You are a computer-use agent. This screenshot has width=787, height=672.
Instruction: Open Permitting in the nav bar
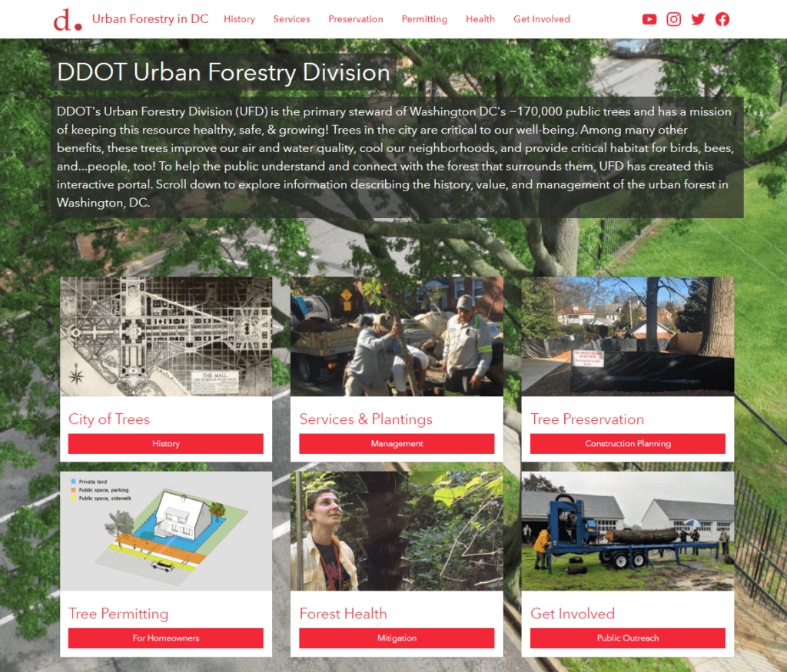point(424,19)
